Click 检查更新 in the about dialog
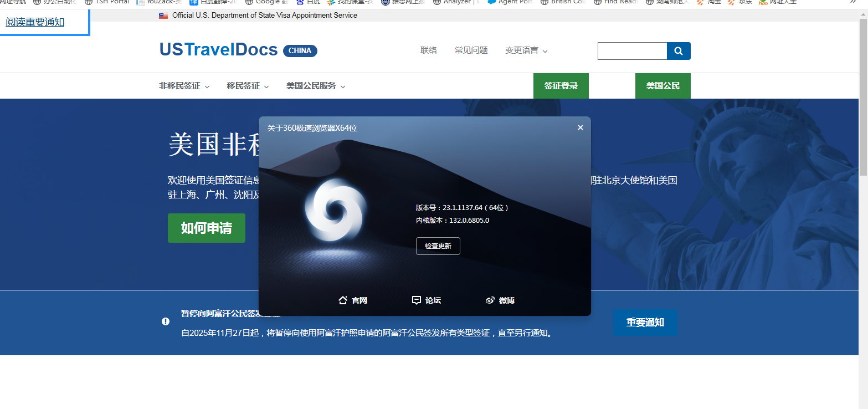Viewport: 868px width, 409px height. [438, 246]
